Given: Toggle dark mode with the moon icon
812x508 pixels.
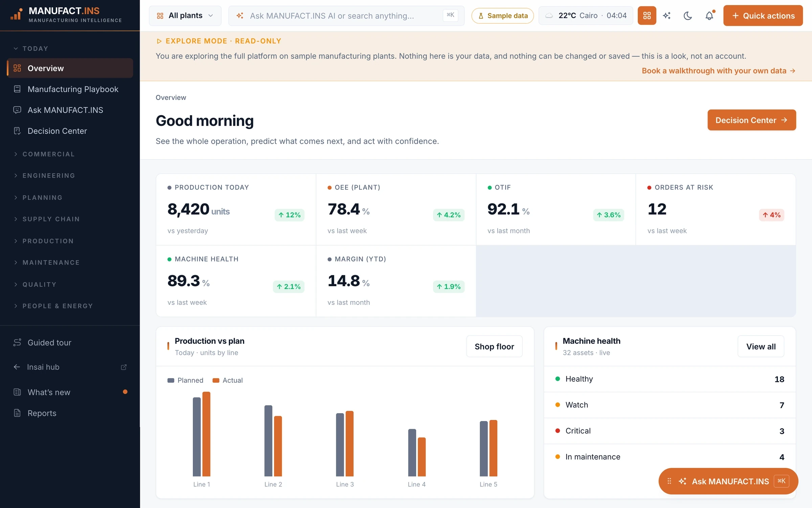Looking at the screenshot, I should [x=687, y=16].
